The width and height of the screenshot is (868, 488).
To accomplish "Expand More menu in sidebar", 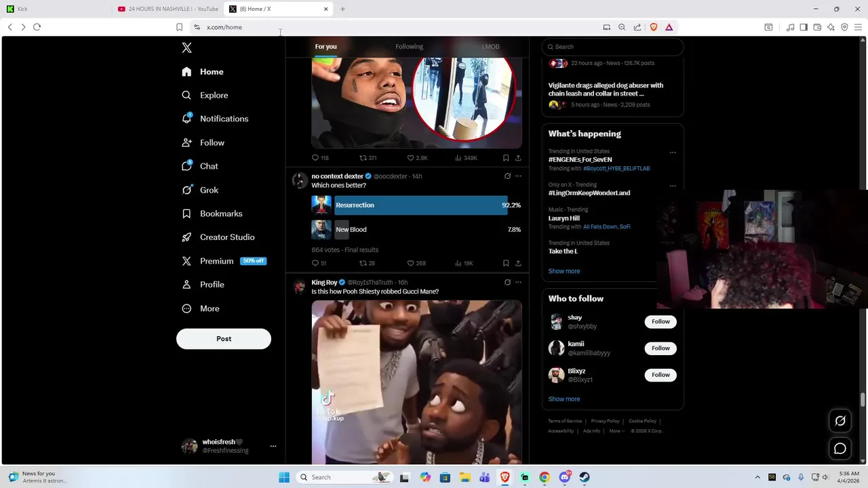I will coord(201,308).
